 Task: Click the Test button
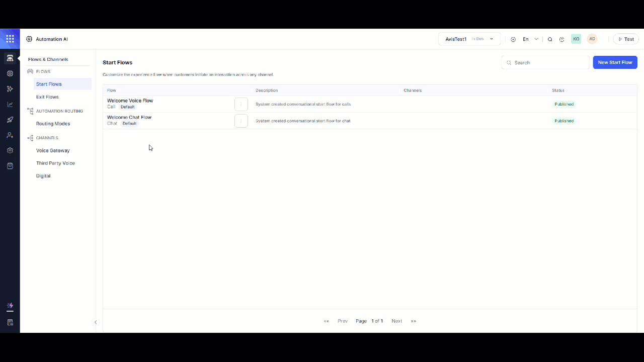point(626,39)
